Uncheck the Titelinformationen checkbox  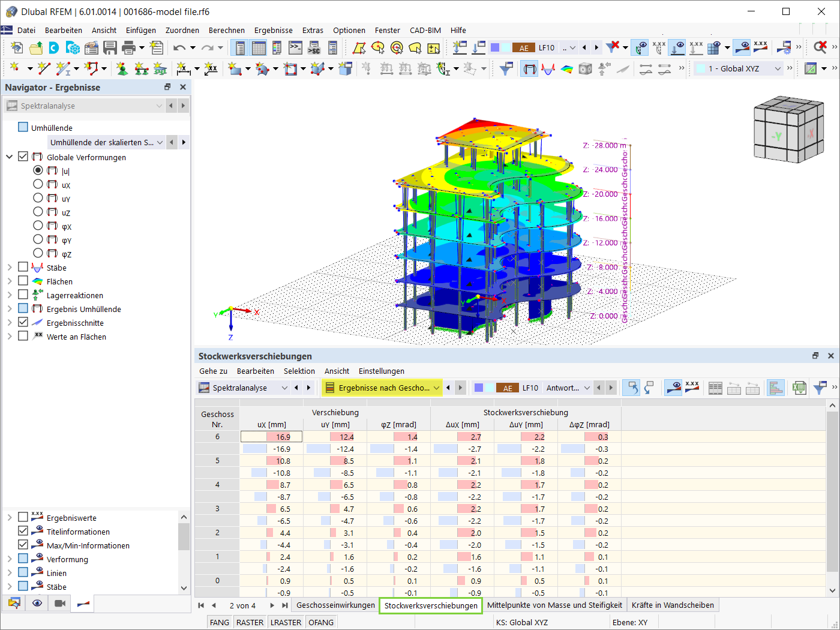point(23,531)
